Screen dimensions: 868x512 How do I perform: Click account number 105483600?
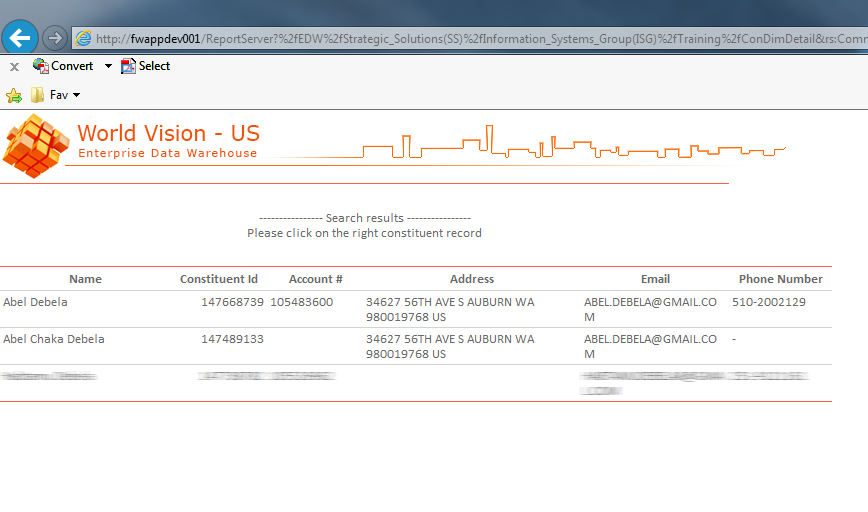coord(302,302)
